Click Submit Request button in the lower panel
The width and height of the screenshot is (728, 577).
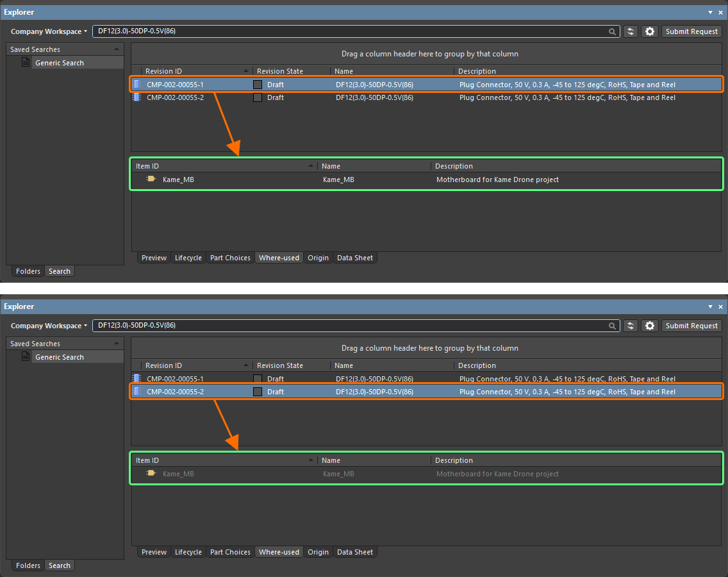coord(691,326)
